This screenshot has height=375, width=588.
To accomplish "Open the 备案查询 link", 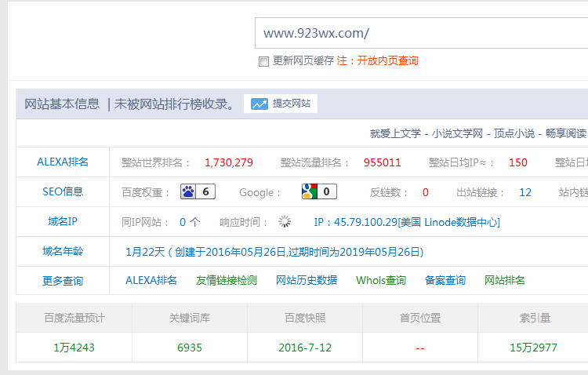I will tap(445, 280).
